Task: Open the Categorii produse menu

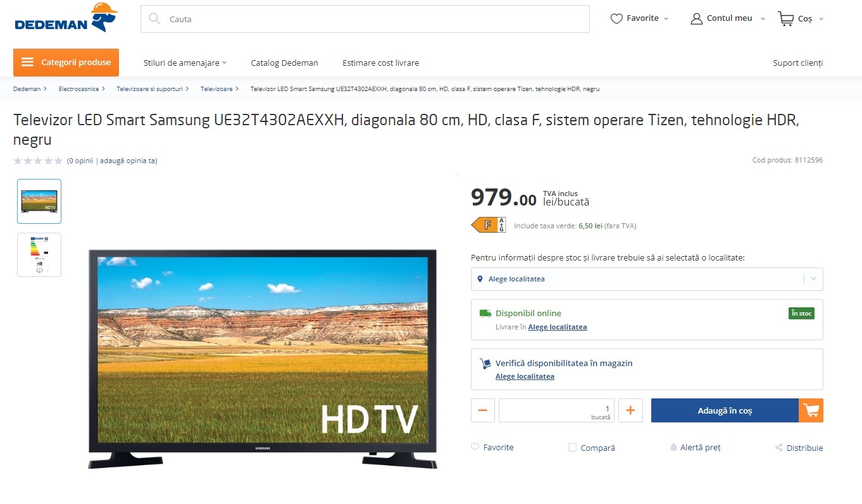Action: point(66,62)
